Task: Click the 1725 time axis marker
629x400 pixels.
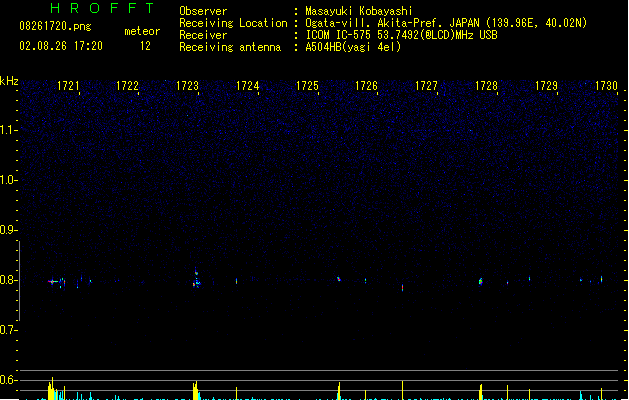Action: tap(307, 86)
